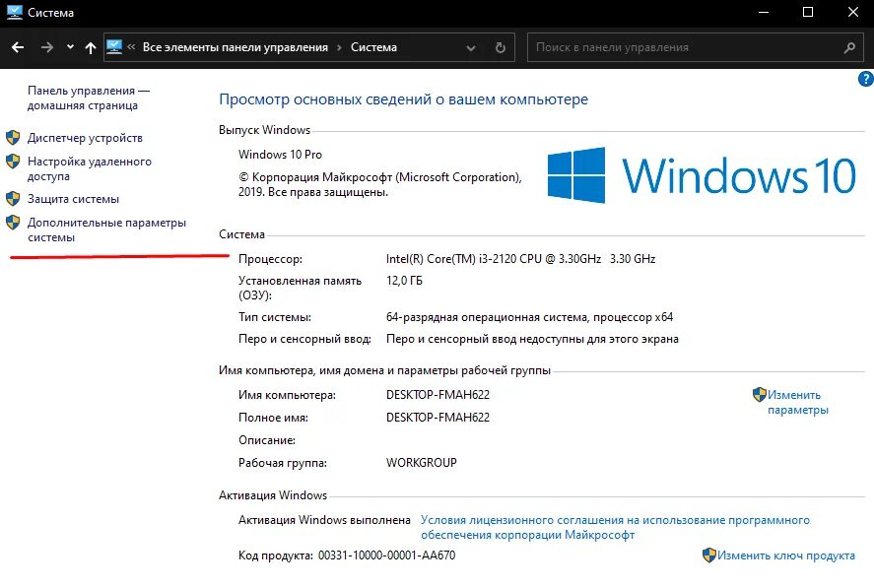Open help with the question mark icon
The image size is (874, 588).
pos(866,79)
